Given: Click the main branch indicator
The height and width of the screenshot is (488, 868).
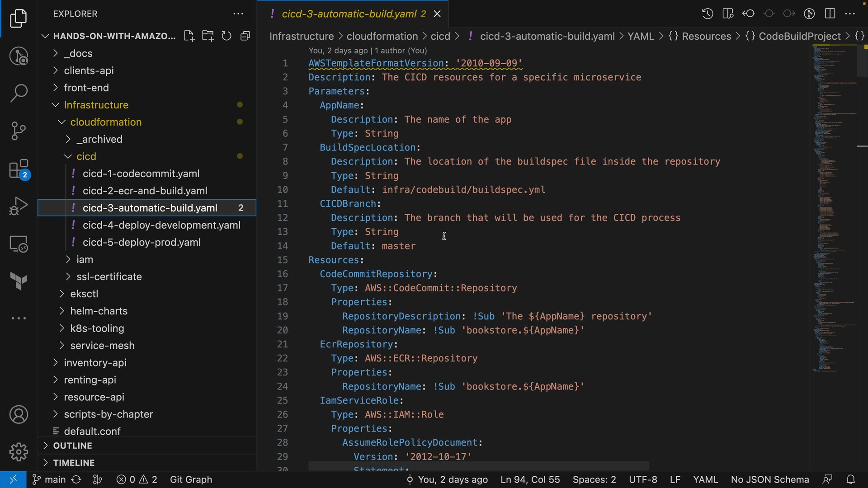Looking at the screenshot, I should (x=50, y=479).
